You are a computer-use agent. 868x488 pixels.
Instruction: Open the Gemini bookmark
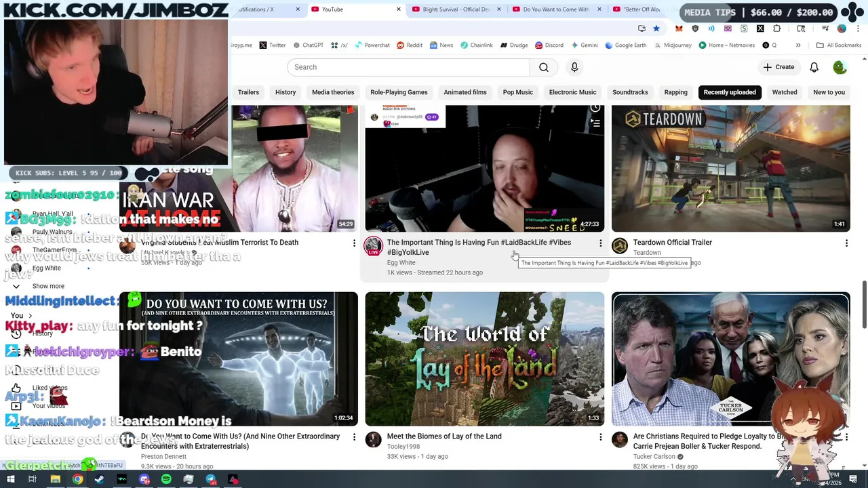click(584, 45)
